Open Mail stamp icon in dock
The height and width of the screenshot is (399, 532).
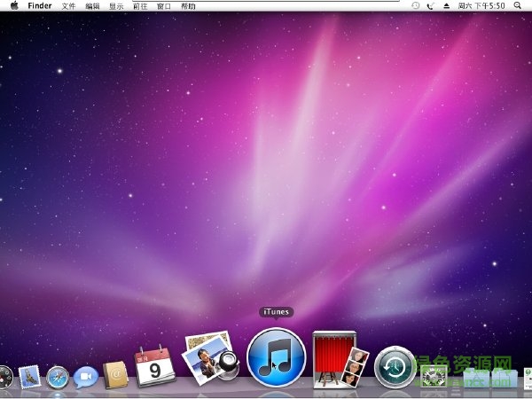coord(30,379)
